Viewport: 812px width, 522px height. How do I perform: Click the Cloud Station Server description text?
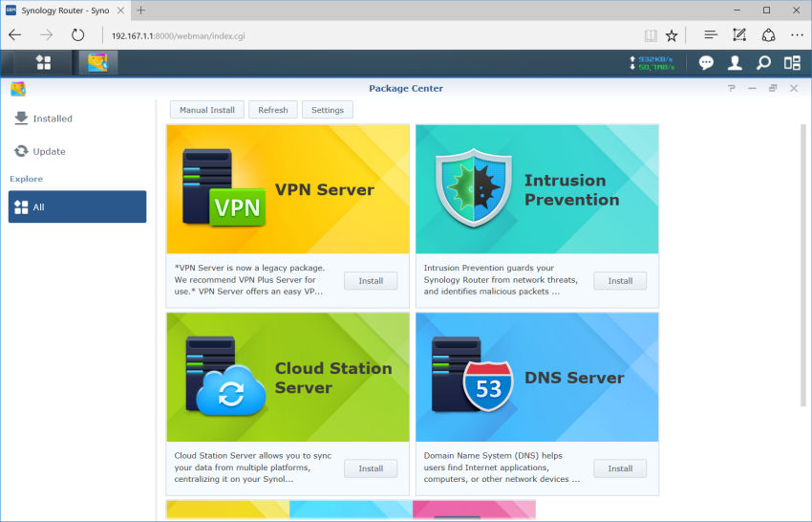[253, 468]
